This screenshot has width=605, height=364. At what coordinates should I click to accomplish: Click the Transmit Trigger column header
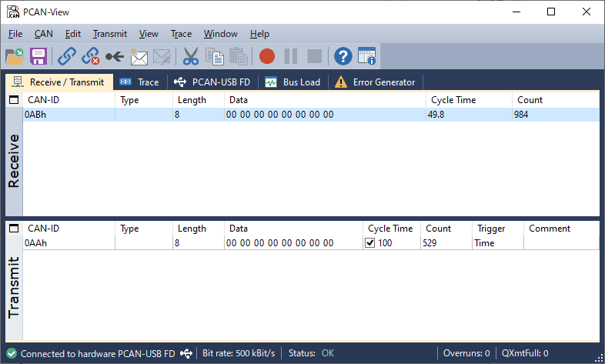498,229
